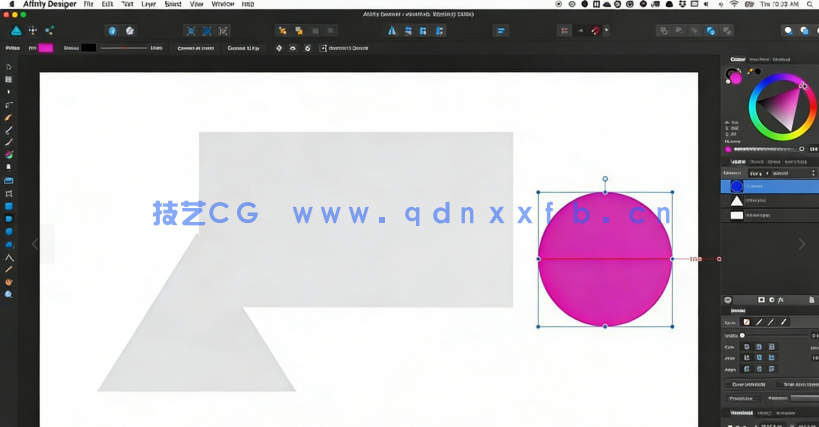Click the Convert to Curves button
Screen dimensions: 819x427
pos(195,48)
